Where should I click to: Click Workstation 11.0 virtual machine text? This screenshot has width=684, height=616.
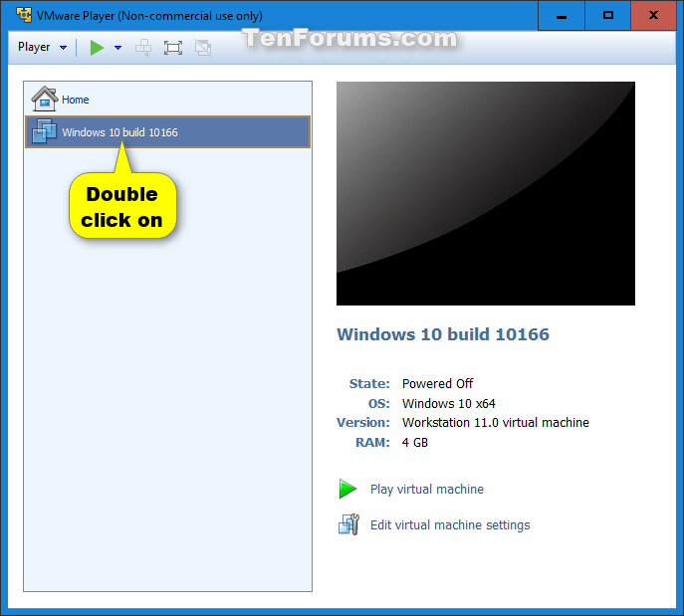(x=496, y=422)
